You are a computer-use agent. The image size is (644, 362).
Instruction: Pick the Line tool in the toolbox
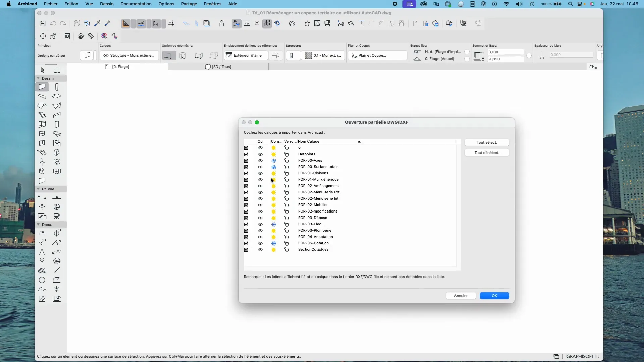57,271
